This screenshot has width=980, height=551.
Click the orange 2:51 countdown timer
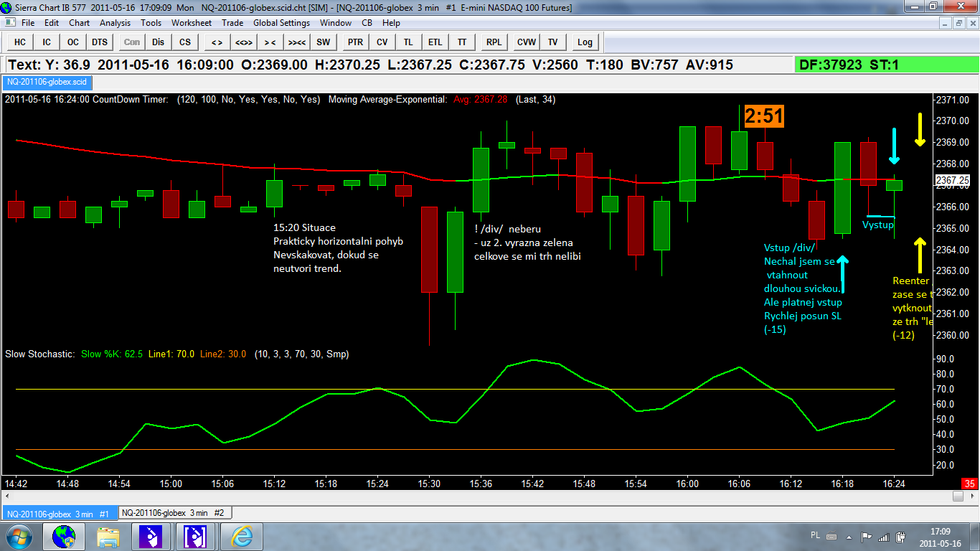(x=764, y=116)
